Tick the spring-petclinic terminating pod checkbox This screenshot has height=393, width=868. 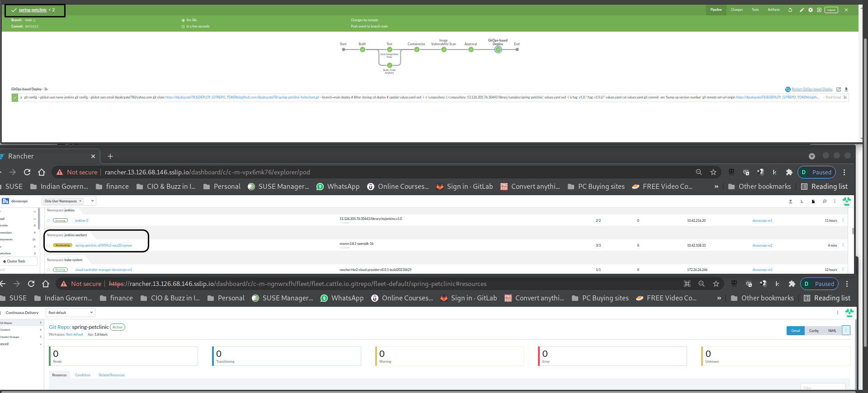48,246
